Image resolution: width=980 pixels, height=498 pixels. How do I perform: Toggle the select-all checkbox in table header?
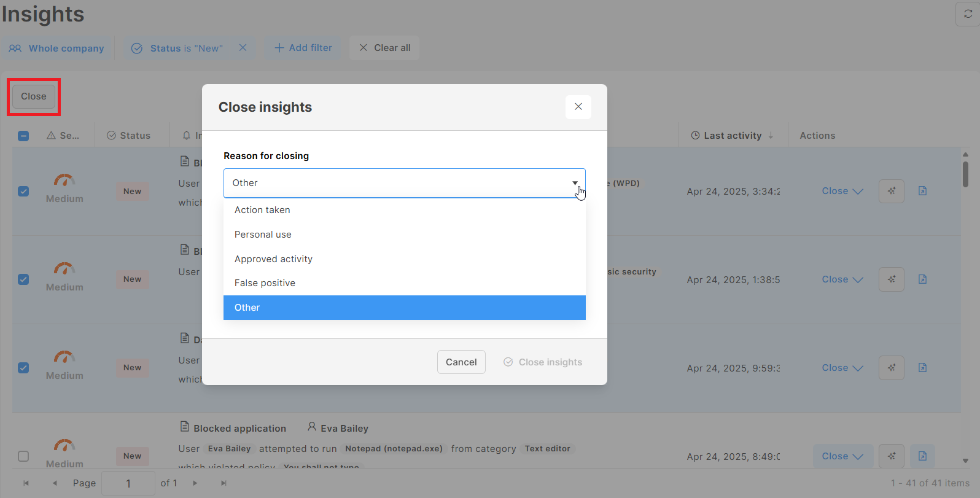point(23,136)
